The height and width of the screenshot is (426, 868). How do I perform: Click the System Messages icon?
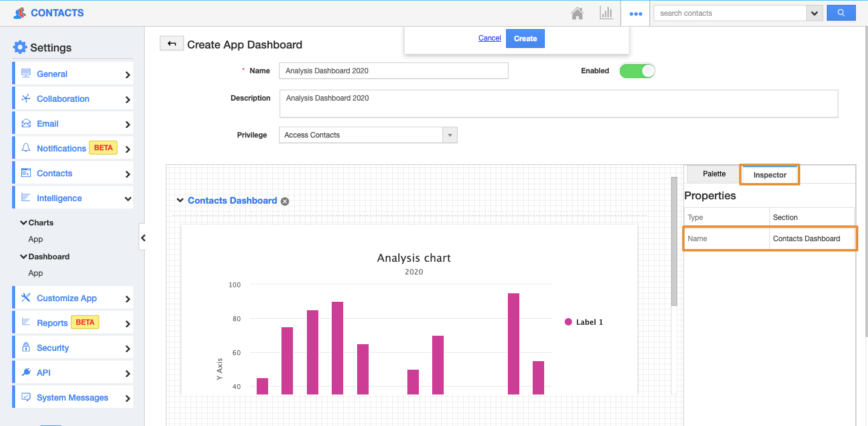tap(26, 397)
